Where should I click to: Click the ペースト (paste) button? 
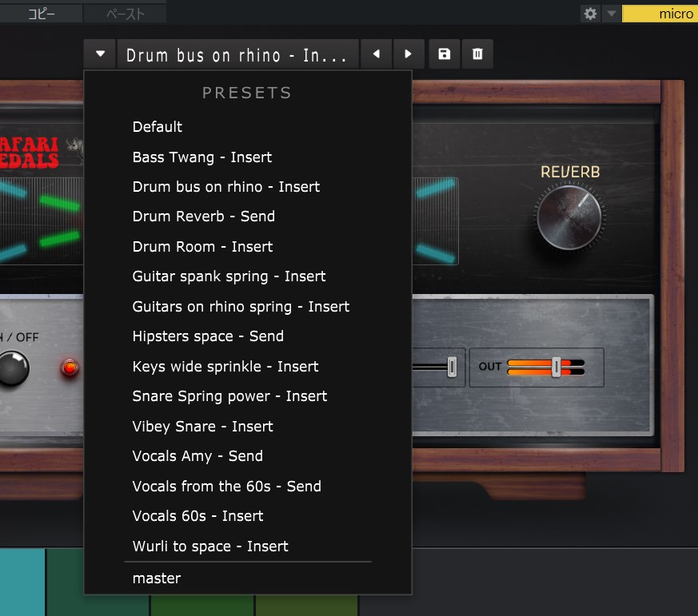[126, 14]
